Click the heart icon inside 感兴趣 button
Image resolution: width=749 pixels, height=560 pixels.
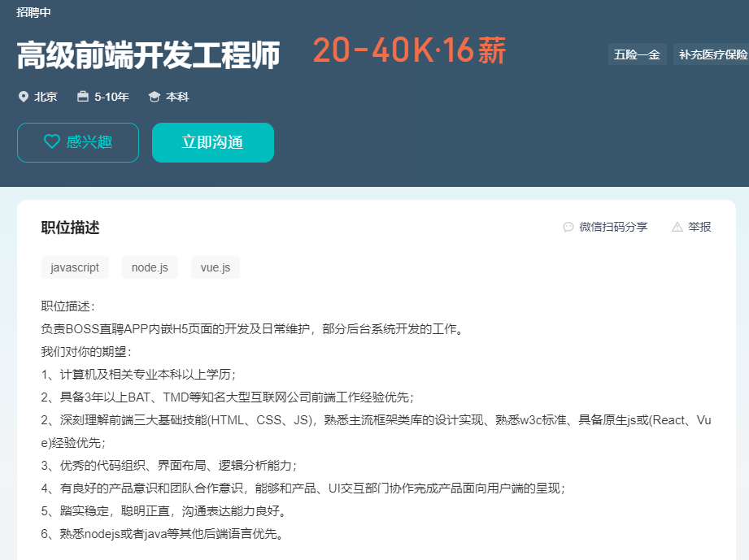[52, 141]
